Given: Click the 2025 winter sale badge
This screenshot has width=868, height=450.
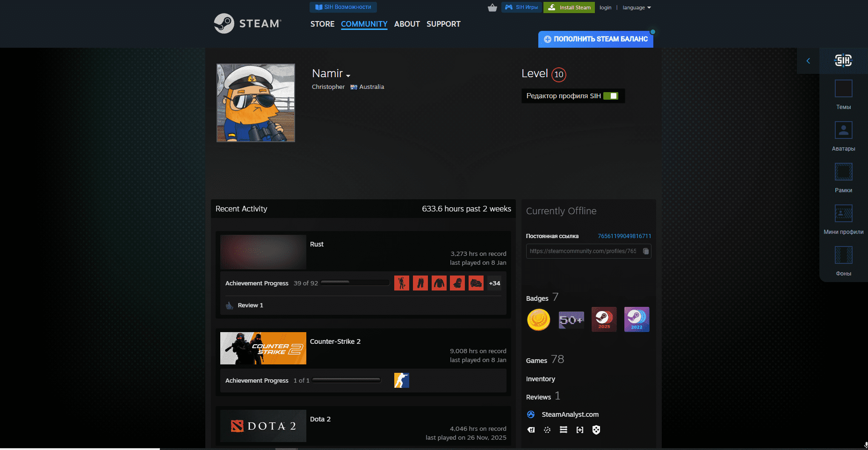Looking at the screenshot, I should 604,319.
